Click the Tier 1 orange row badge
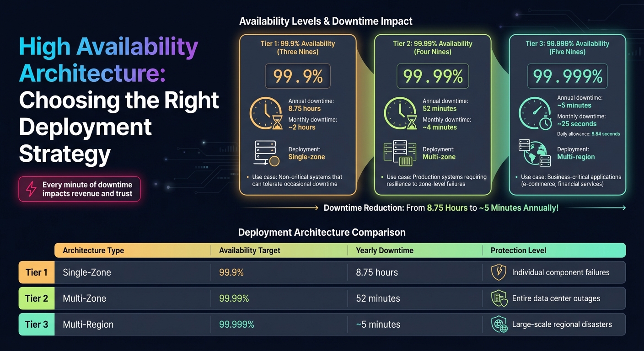The height and width of the screenshot is (351, 644). pyautogui.click(x=36, y=272)
